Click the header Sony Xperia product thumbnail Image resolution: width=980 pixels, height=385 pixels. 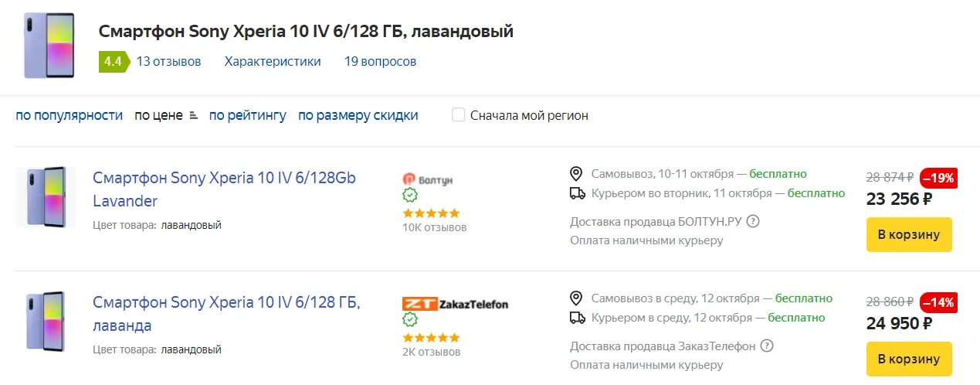[x=49, y=45]
